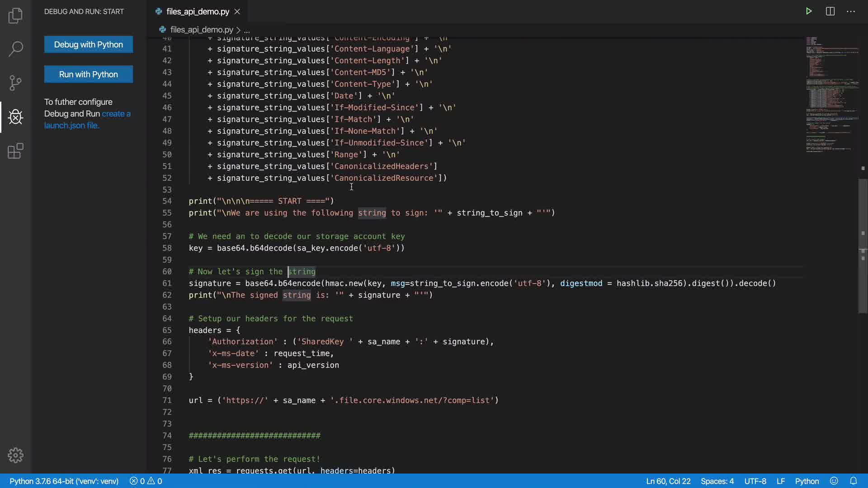Click the Debug with Python button
Screen dimensions: 868x488
point(88,44)
